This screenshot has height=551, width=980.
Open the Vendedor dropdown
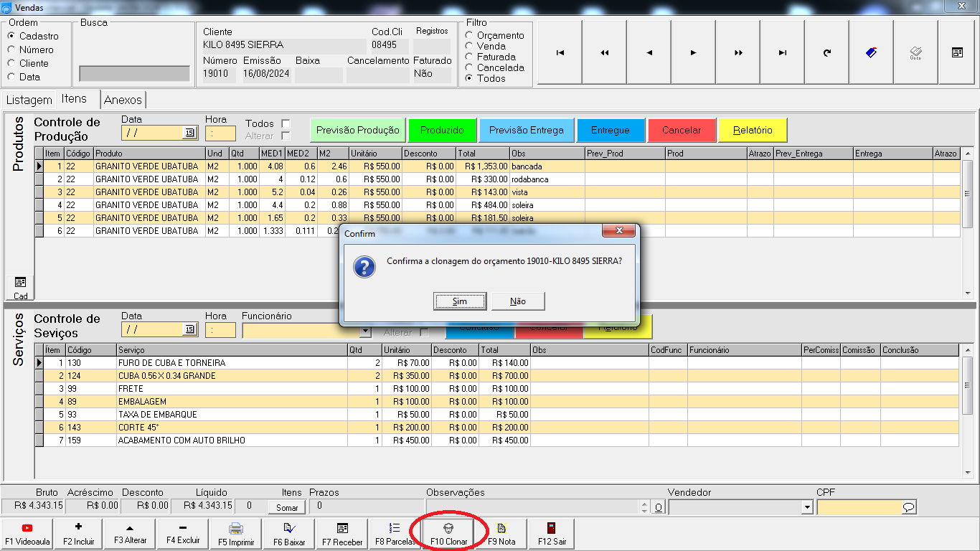(807, 507)
